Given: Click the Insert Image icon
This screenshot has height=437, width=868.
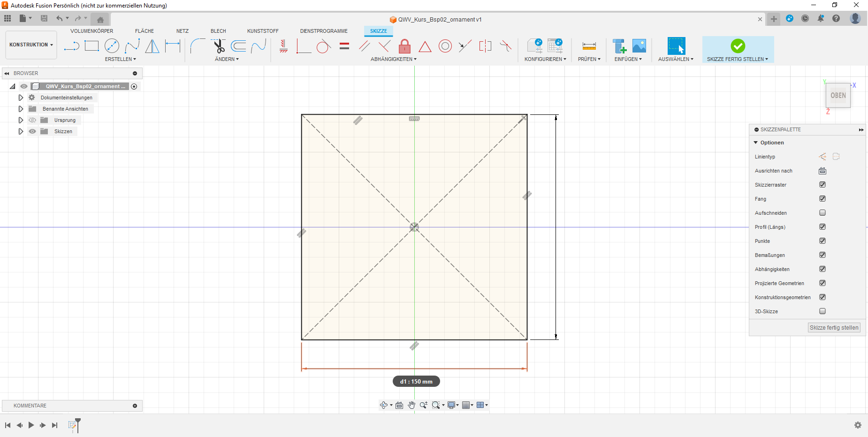Looking at the screenshot, I should pyautogui.click(x=639, y=46).
